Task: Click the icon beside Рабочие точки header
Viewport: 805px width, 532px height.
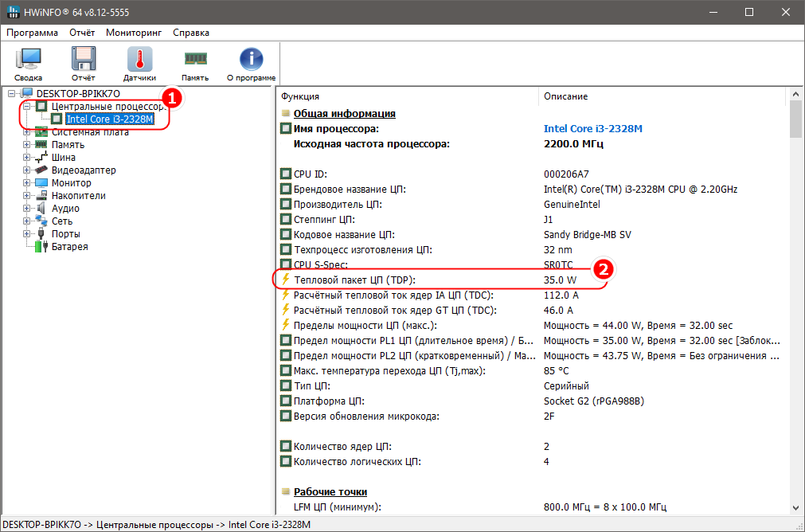Action: click(x=286, y=492)
